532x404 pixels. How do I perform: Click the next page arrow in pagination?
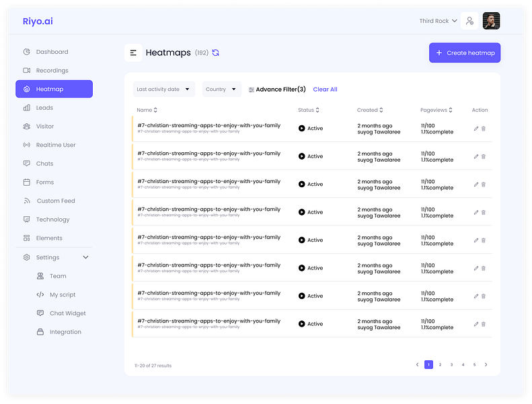(486, 364)
